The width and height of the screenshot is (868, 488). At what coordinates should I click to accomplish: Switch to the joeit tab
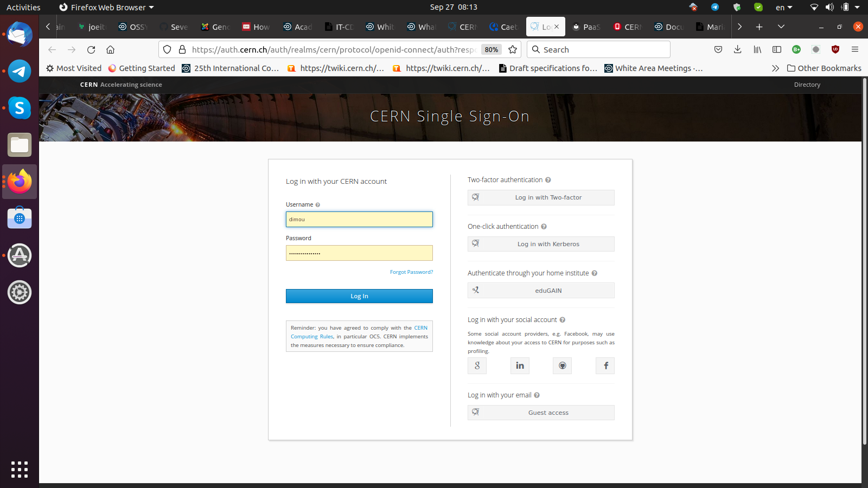coord(92,27)
